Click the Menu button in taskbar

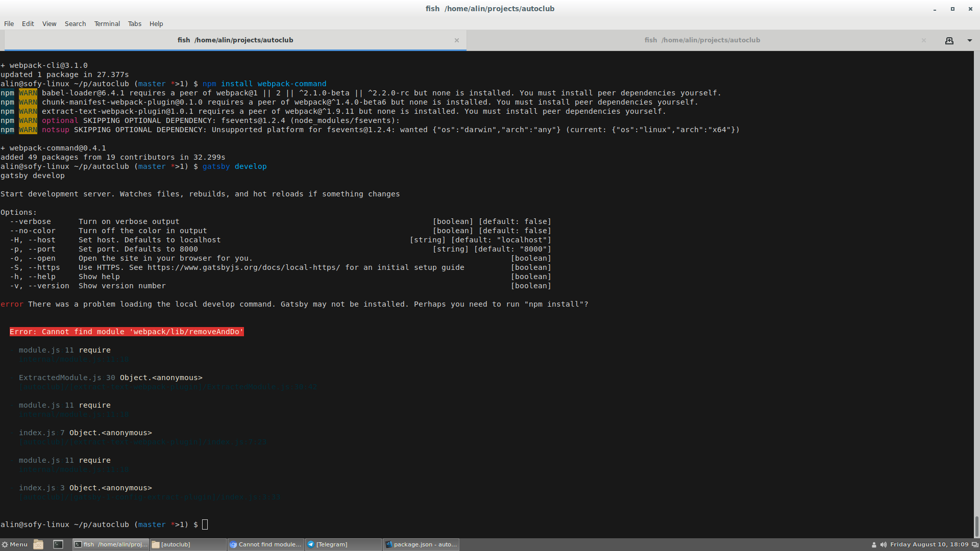click(15, 544)
